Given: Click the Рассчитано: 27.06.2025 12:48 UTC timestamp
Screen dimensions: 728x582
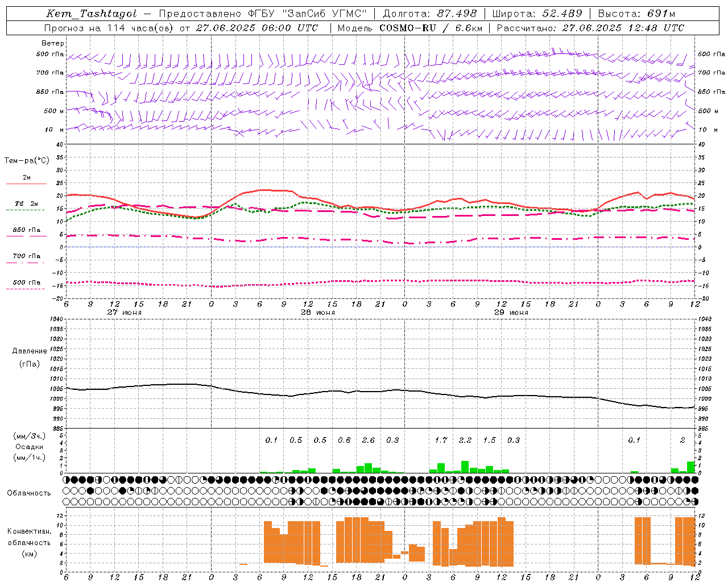Looking at the screenshot, I should (x=591, y=28).
